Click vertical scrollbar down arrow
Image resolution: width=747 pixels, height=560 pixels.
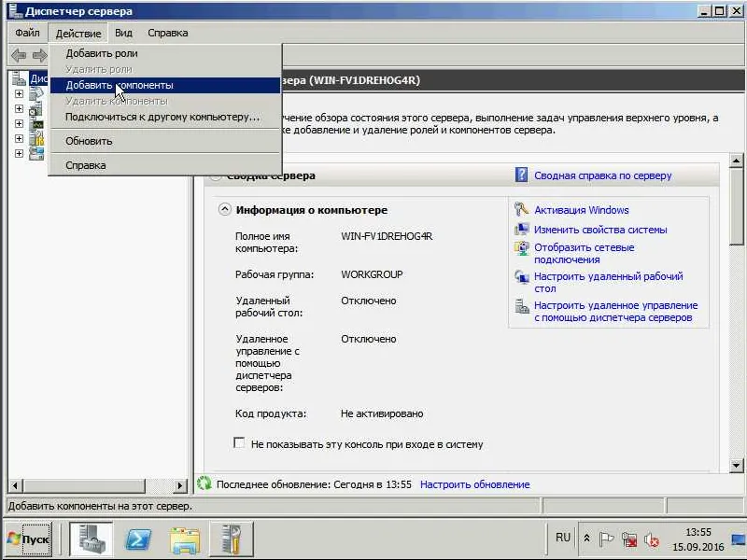tap(736, 465)
